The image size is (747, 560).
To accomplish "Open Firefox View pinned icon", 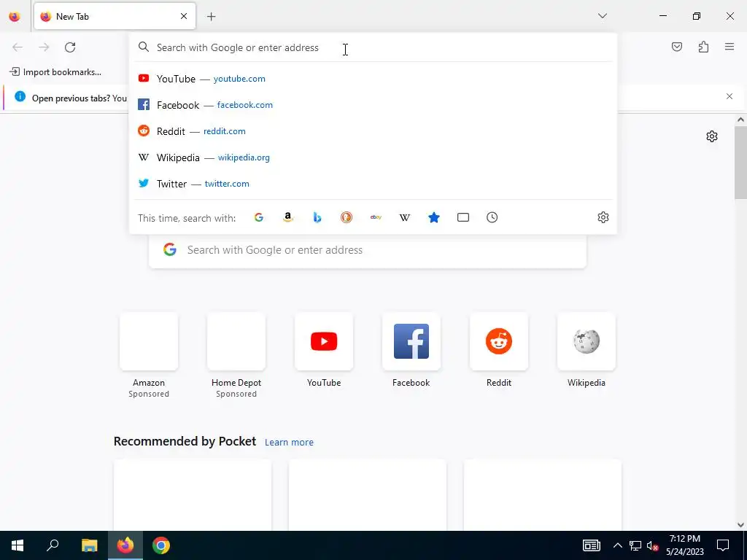I will 15,17.
